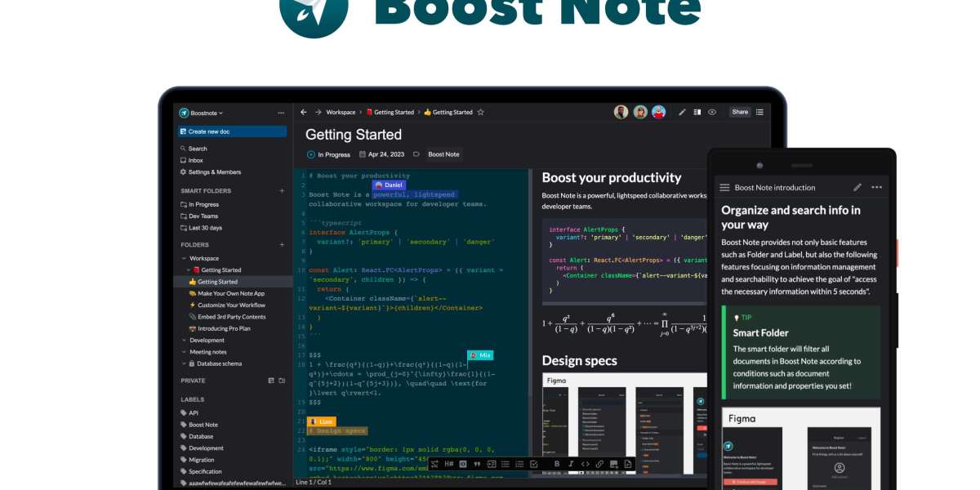Go back with the left arrow
The height and width of the screenshot is (490, 980).
point(304,112)
